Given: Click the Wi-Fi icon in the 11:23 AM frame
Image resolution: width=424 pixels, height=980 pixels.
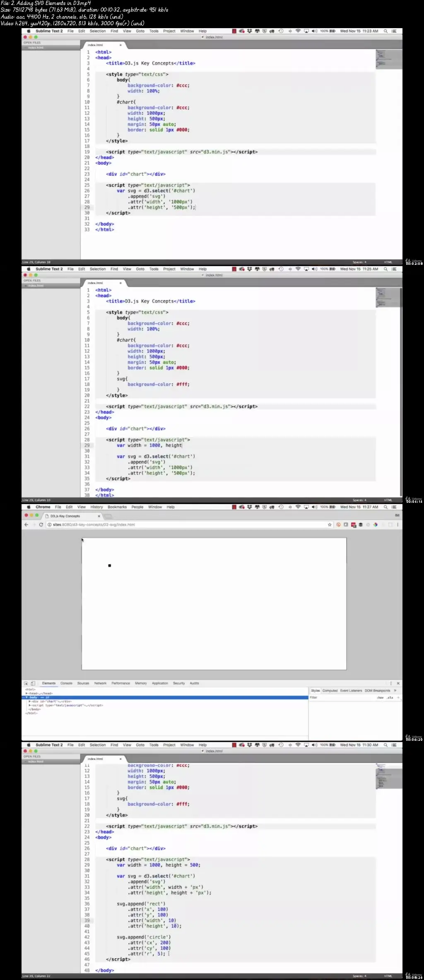Looking at the screenshot, I should click(298, 31).
